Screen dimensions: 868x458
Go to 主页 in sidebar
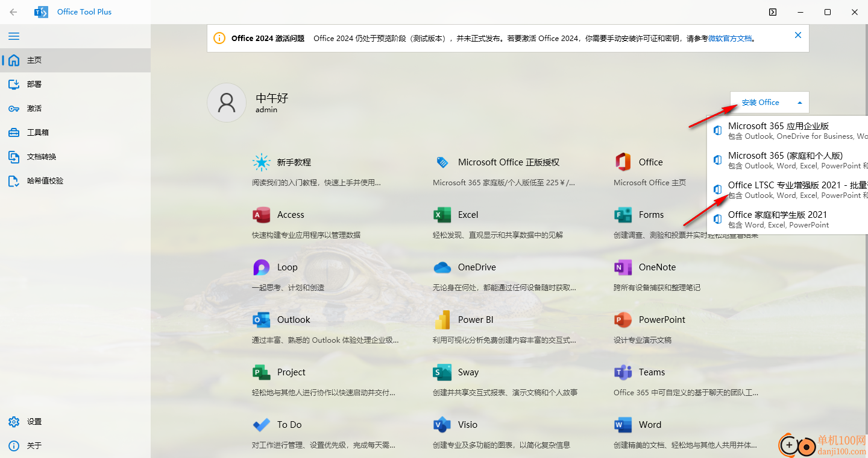tap(75, 60)
